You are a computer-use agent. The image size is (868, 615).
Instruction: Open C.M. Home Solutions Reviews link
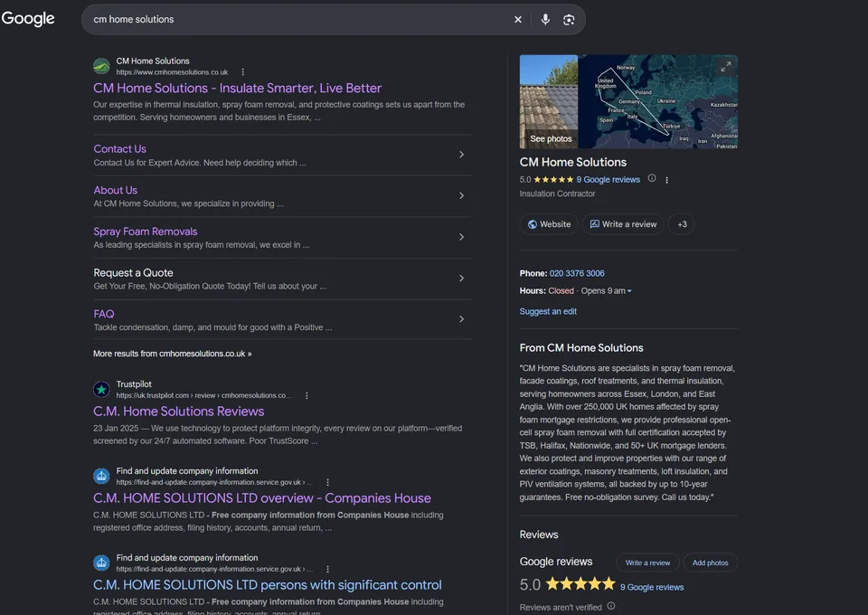[x=178, y=412]
